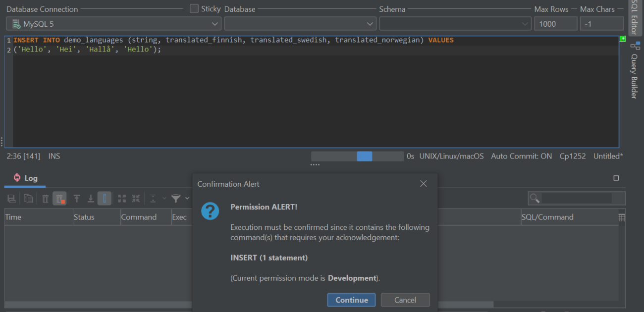Click the Max Chars field
The width and height of the screenshot is (644, 312).
601,24
